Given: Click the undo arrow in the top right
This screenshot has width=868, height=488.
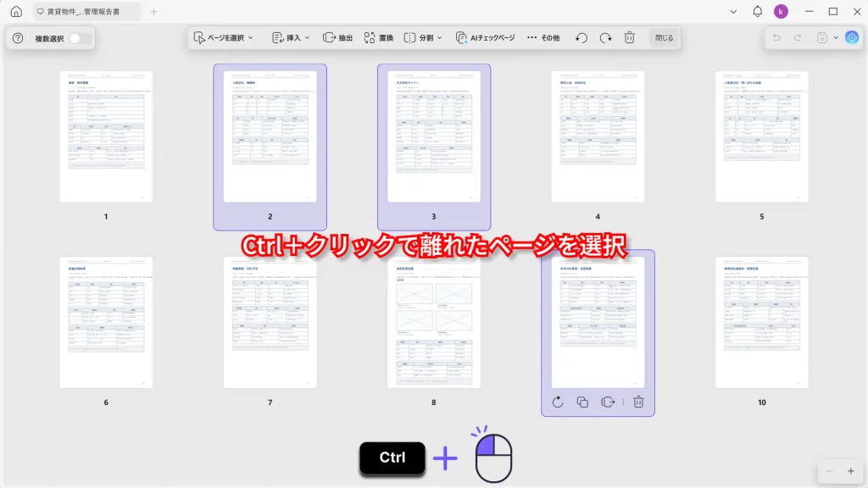Looking at the screenshot, I should click(x=776, y=37).
